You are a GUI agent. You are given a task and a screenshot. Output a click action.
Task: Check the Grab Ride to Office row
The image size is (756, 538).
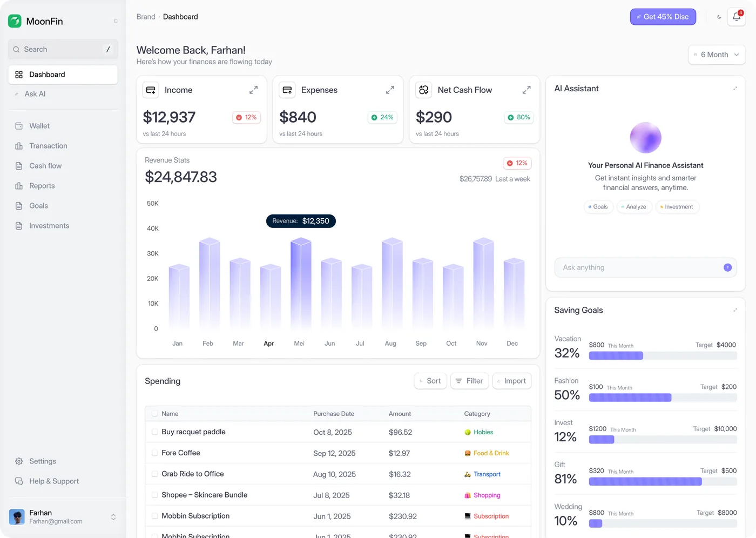point(155,474)
